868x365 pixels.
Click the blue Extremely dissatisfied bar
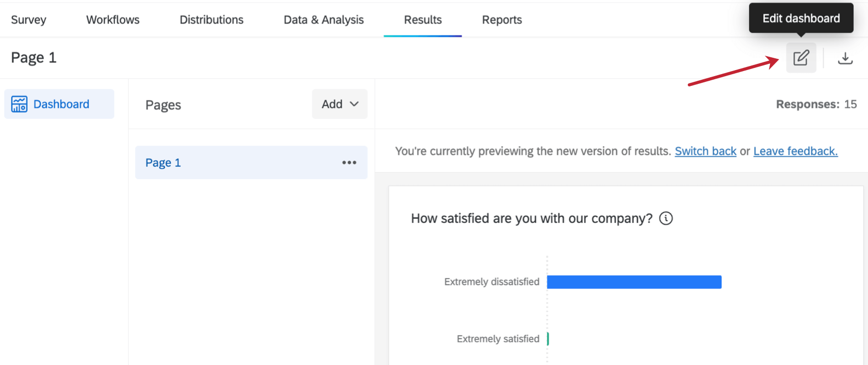(x=634, y=282)
